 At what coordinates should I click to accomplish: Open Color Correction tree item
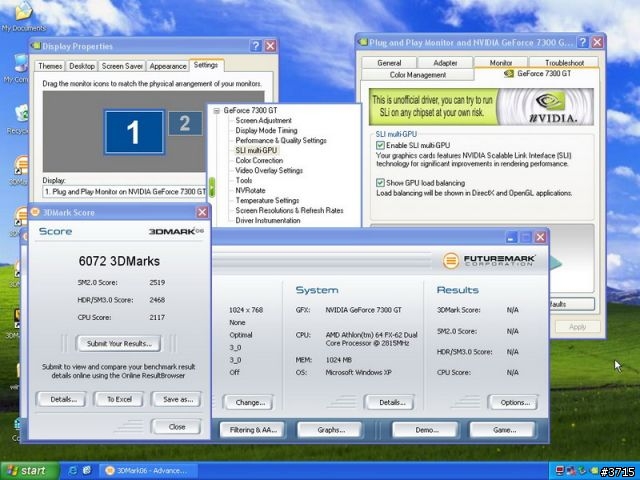click(259, 160)
